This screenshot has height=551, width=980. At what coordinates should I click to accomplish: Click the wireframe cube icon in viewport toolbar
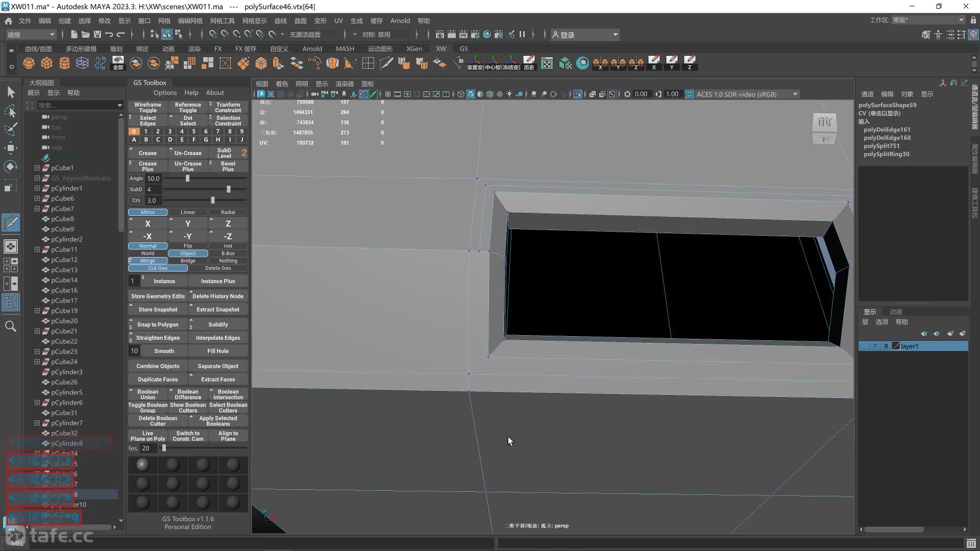461,94
